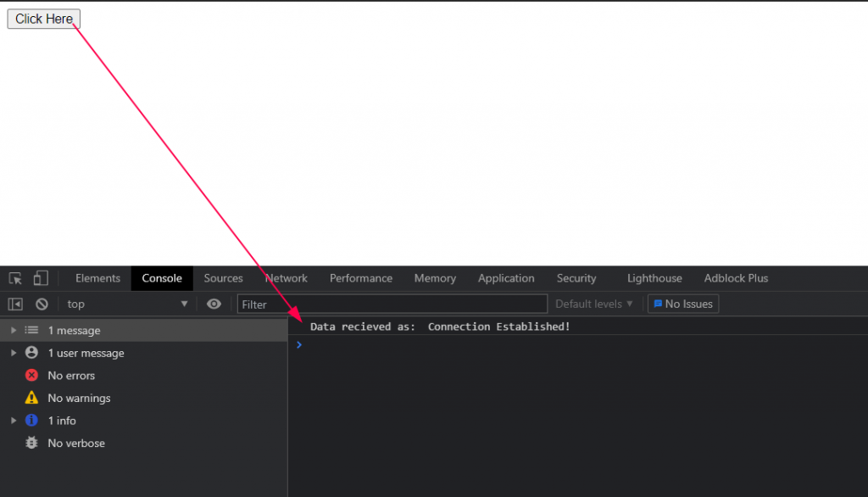This screenshot has height=497, width=868.
Task: Expand the 1 info sidebar entry
Action: 13,420
